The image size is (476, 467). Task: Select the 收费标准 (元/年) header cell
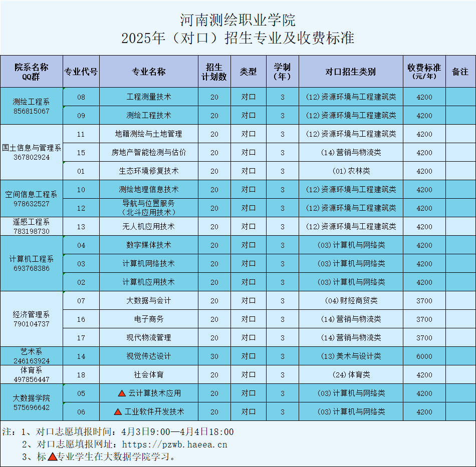[424, 72]
